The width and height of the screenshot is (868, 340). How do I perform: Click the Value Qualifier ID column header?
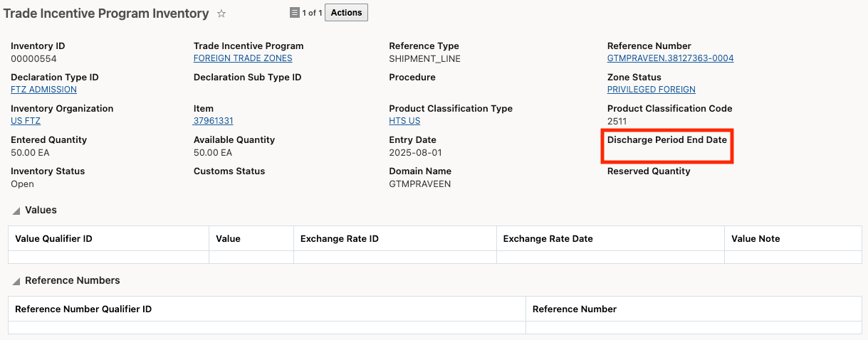coord(53,239)
